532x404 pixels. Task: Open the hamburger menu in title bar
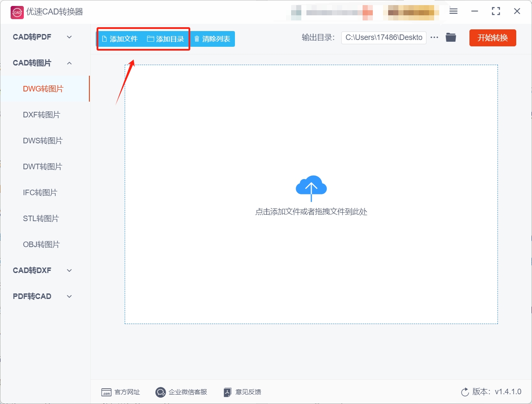(453, 11)
